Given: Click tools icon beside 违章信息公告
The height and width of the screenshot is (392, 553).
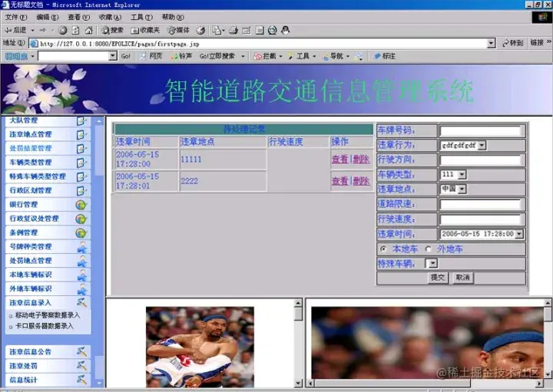Looking at the screenshot, I should point(81,351).
